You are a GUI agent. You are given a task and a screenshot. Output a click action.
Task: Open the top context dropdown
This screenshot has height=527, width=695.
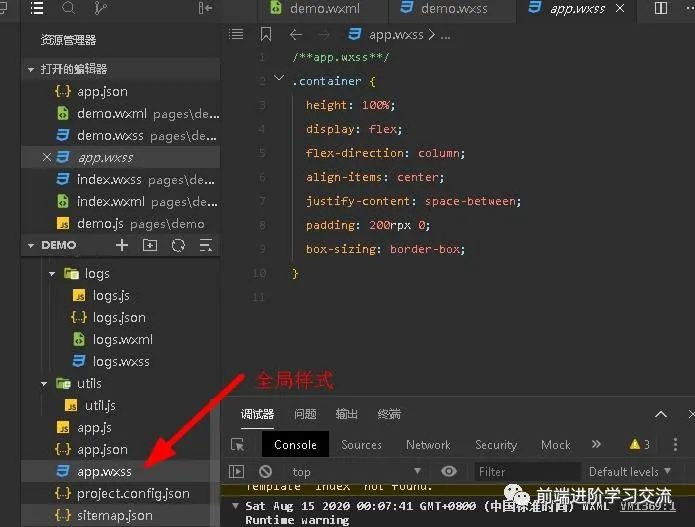pos(355,471)
